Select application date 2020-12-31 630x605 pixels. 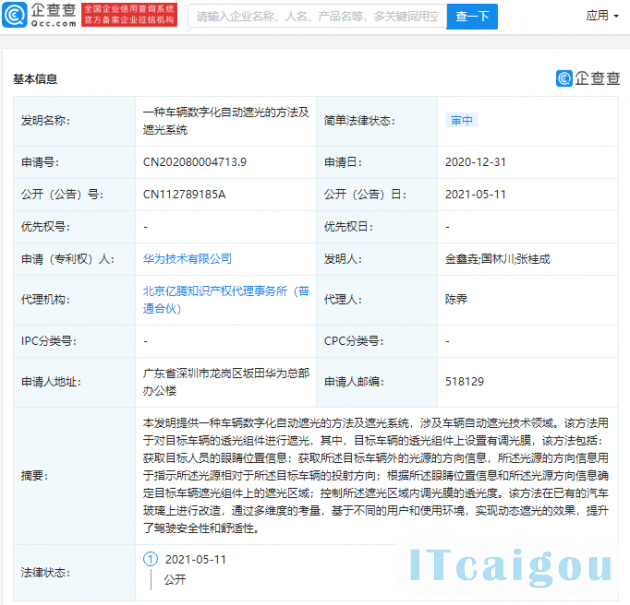point(475,162)
